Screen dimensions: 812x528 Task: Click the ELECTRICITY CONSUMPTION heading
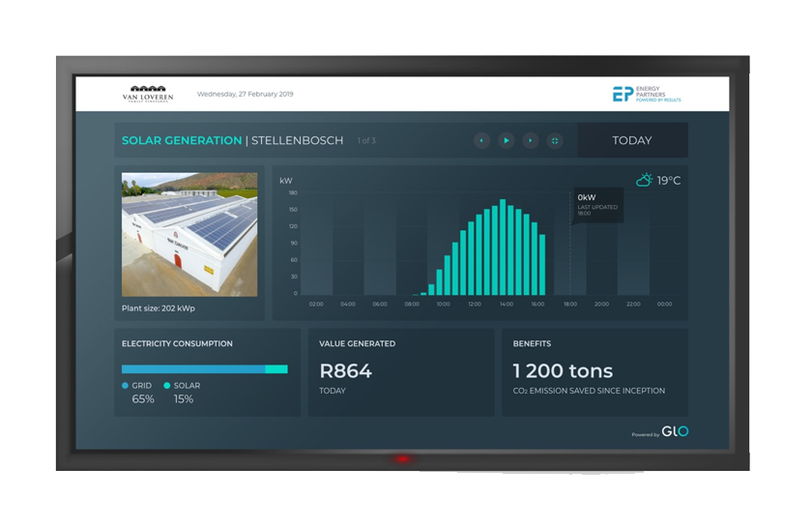tap(177, 343)
